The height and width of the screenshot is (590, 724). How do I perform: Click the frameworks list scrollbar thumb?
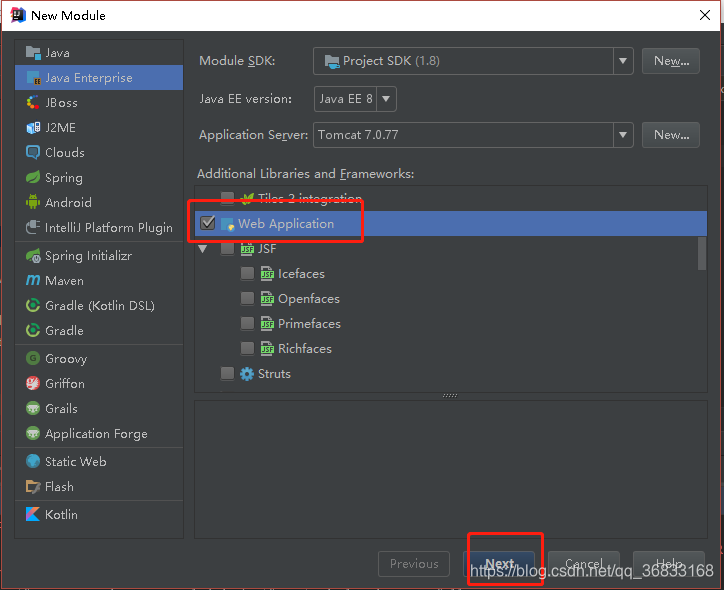point(702,253)
